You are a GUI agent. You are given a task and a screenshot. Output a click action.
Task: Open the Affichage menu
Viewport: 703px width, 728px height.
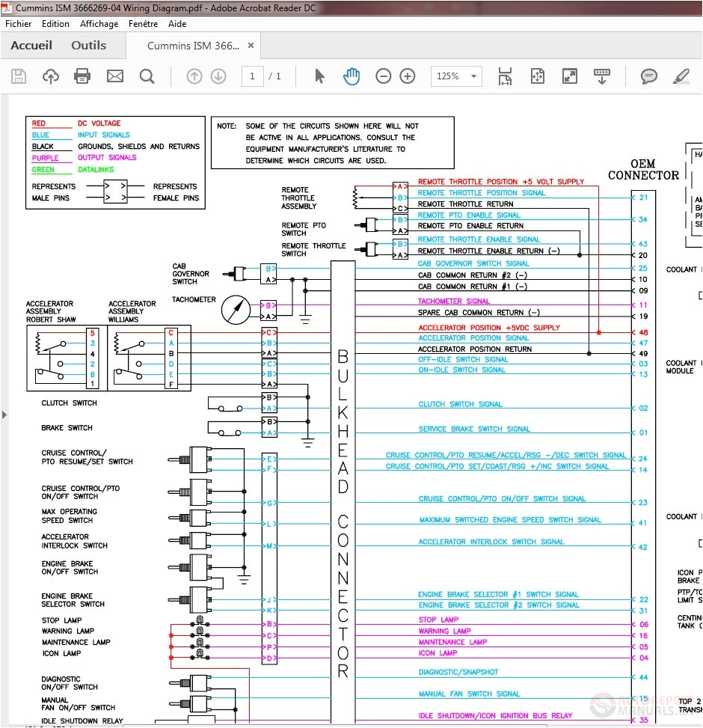click(x=99, y=24)
